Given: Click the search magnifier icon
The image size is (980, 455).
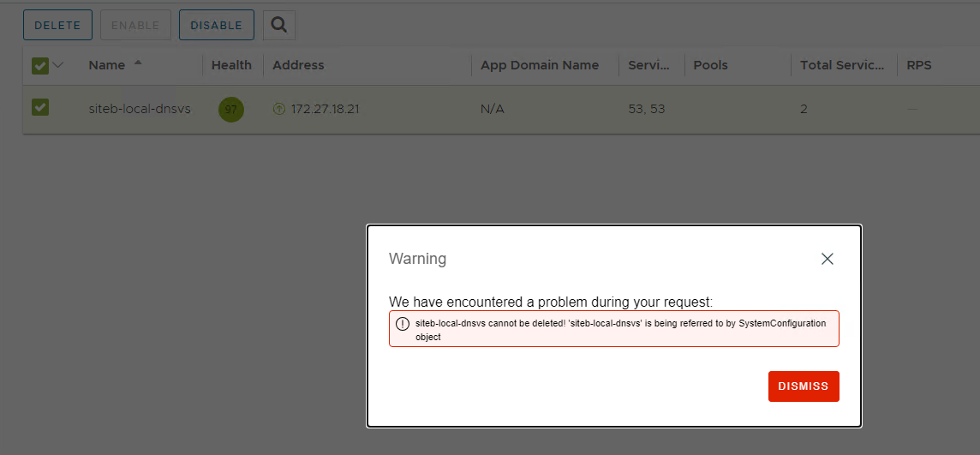Looking at the screenshot, I should [278, 25].
